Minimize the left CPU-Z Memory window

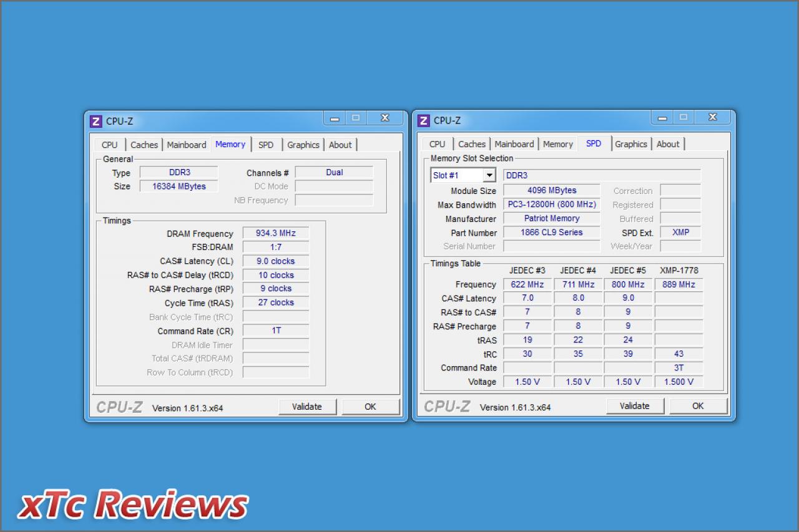pyautogui.click(x=335, y=118)
